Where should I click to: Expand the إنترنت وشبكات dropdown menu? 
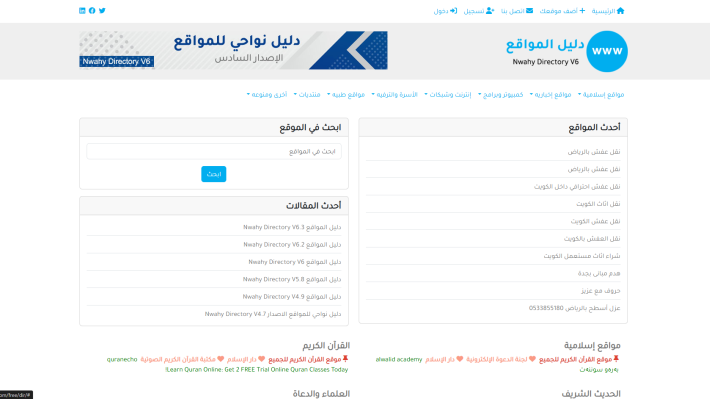coord(448,94)
